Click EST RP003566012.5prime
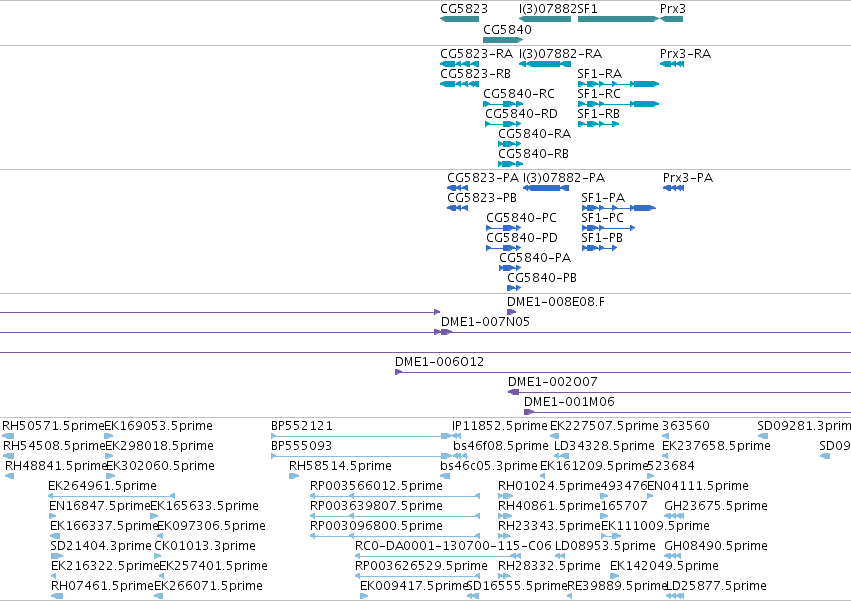 tap(376, 487)
